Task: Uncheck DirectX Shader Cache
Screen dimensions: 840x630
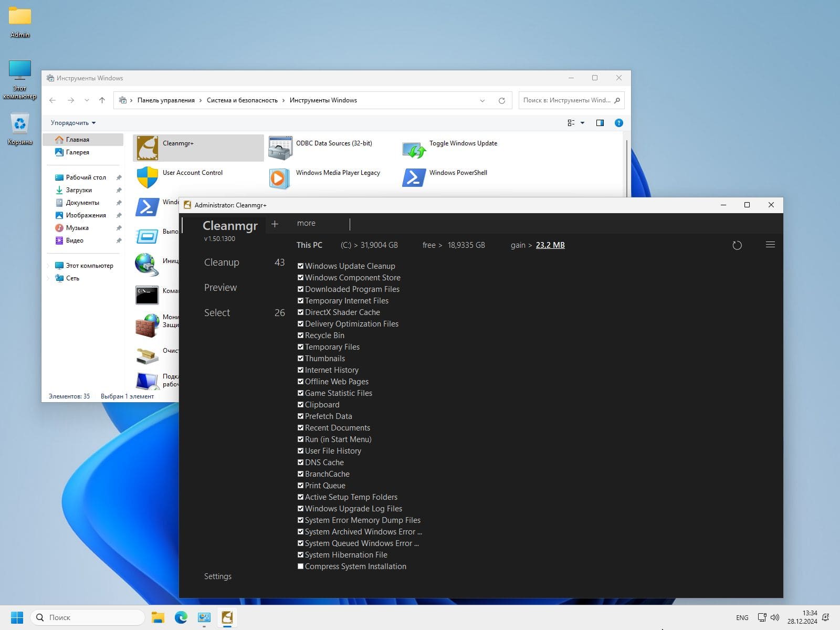Action: click(x=300, y=312)
